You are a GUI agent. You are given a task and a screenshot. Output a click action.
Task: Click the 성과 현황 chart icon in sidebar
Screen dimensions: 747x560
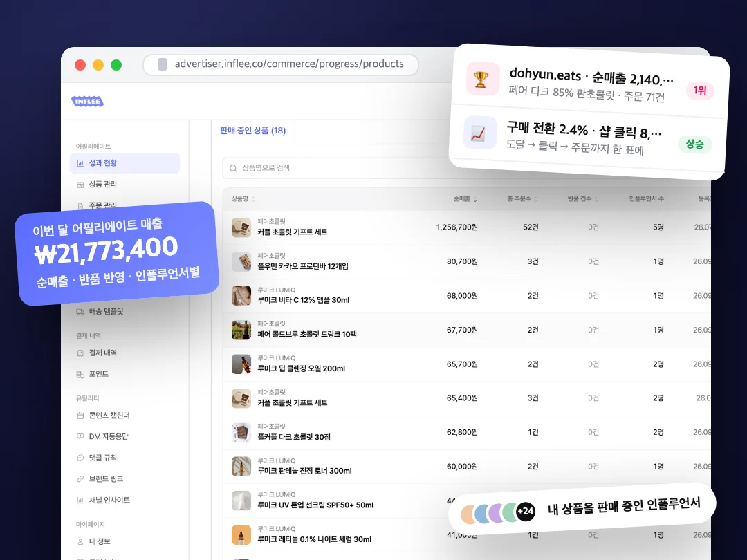[80, 163]
